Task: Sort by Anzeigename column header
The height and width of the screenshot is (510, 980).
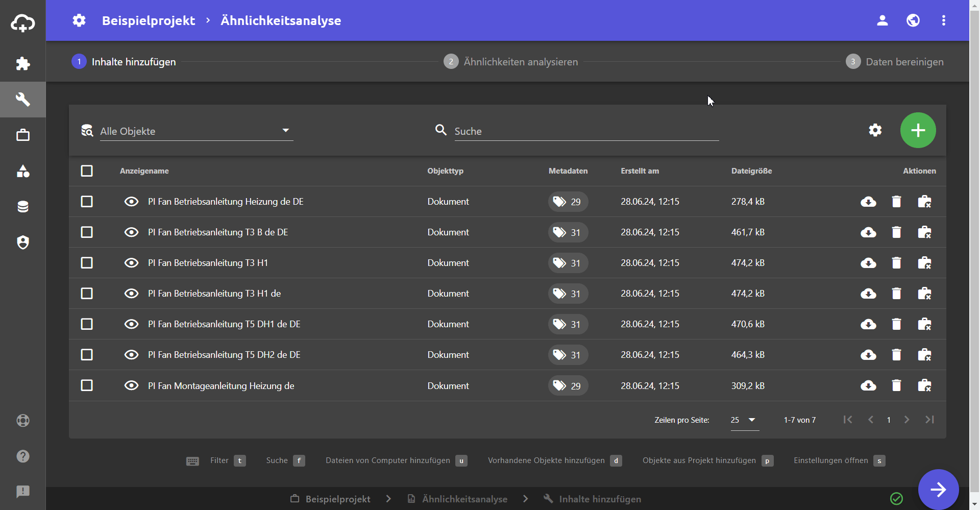Action: pos(144,171)
